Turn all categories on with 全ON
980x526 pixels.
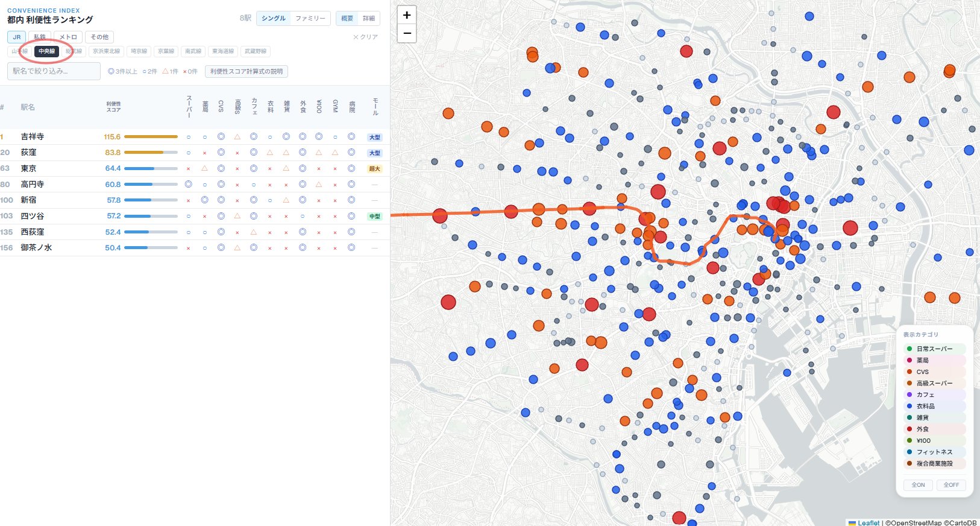point(919,485)
